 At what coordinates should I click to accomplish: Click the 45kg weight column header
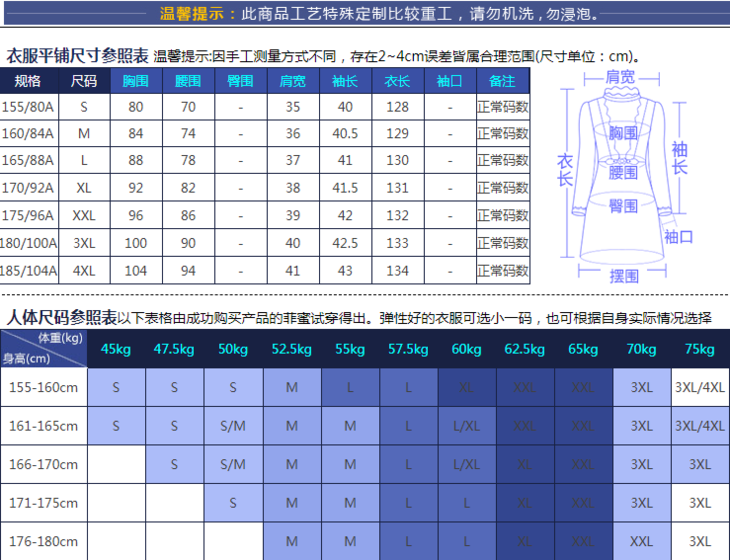[116, 349]
